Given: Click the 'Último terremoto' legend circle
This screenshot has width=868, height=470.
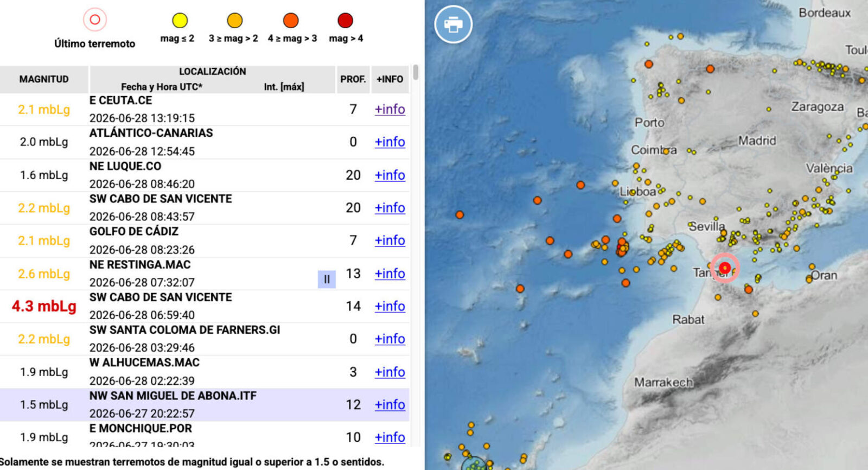Looking at the screenshot, I should click(x=95, y=20).
